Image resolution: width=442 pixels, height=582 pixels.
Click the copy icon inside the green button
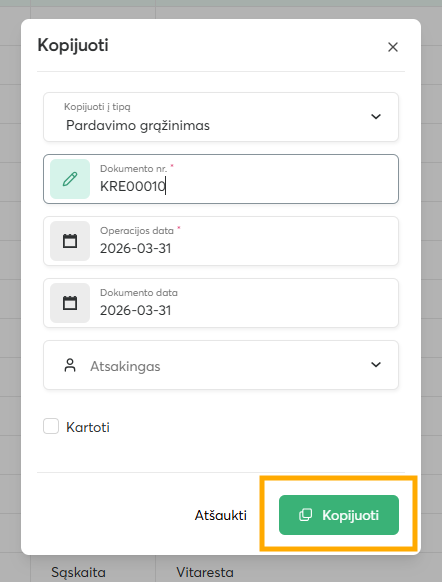click(305, 515)
